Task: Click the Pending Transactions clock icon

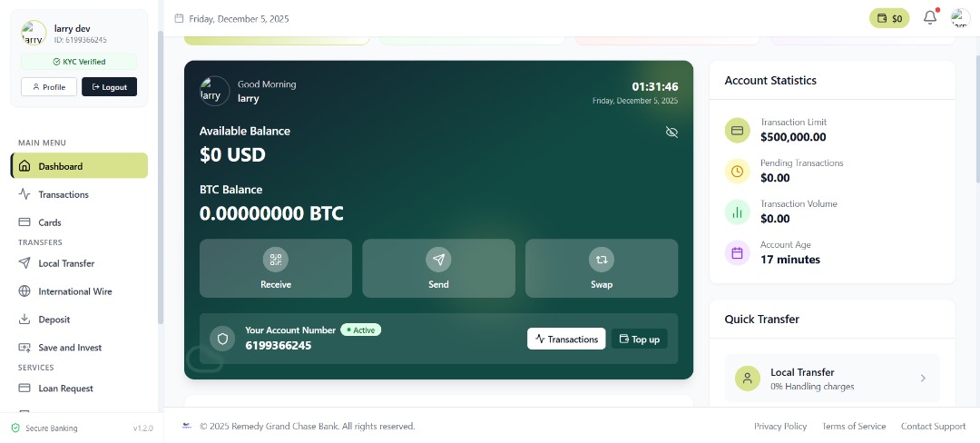Action: point(737,172)
